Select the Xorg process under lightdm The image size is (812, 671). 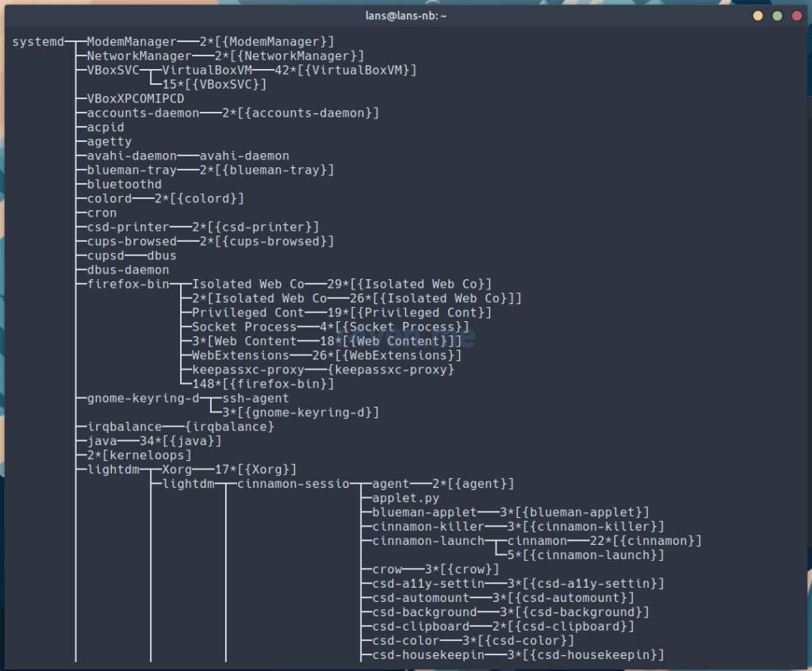pos(177,470)
